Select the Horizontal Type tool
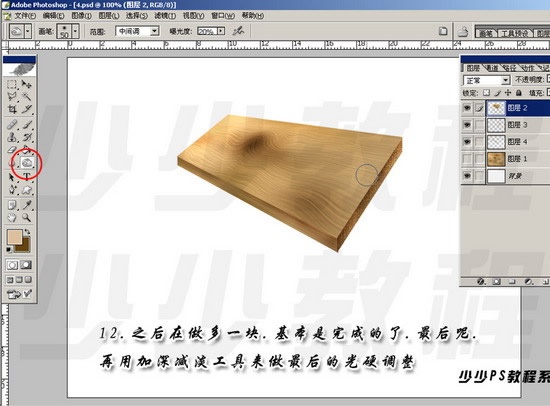 coord(27,177)
